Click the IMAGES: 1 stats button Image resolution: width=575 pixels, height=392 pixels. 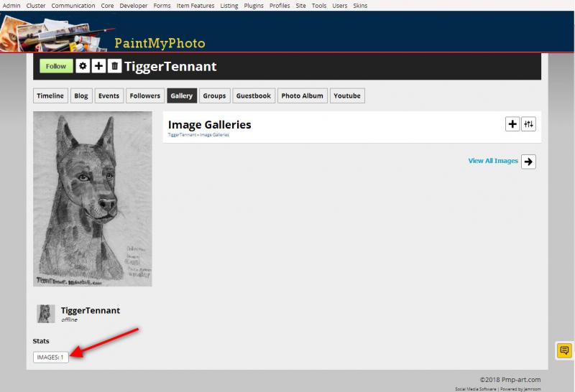[50, 358]
